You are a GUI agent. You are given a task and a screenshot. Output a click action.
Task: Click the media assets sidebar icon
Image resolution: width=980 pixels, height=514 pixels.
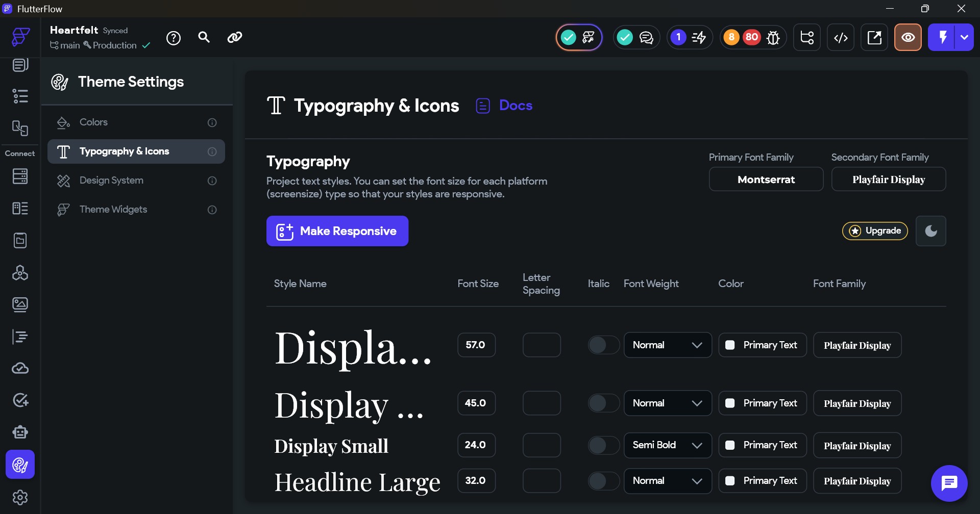20,304
